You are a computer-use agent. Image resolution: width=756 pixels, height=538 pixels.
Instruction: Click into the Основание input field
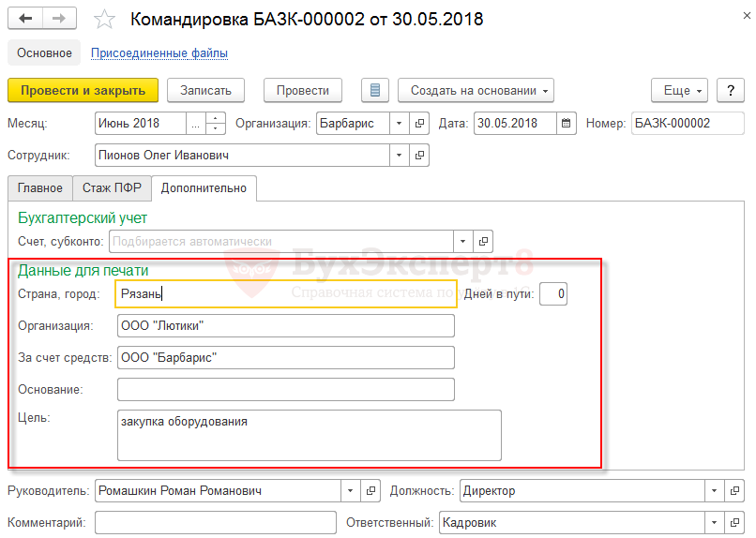click(x=285, y=389)
